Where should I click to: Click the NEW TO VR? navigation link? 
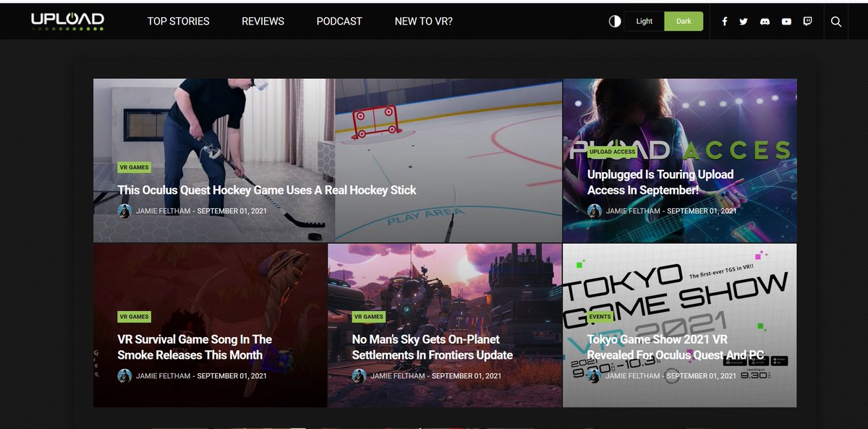tap(423, 21)
